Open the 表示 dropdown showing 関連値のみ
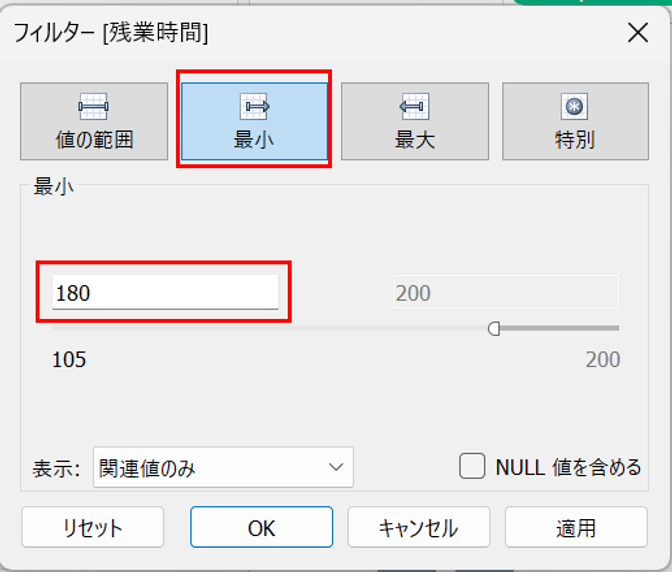 (223, 467)
